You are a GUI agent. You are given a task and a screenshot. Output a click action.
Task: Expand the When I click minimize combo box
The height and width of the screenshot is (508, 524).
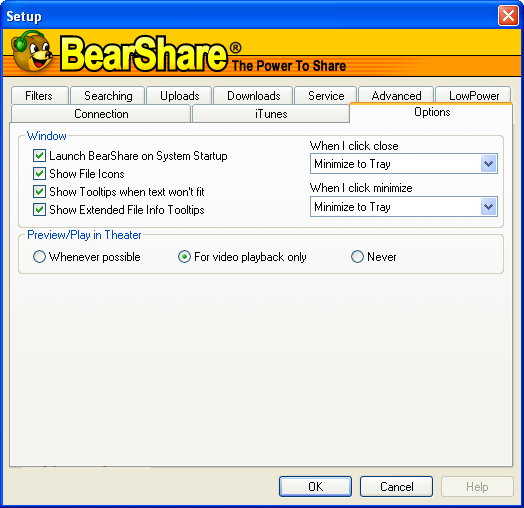pos(404,207)
